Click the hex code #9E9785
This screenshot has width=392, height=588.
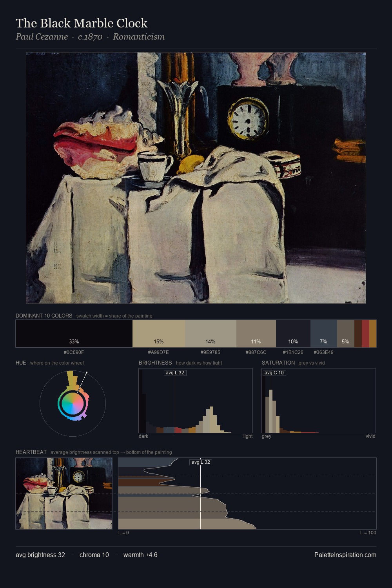pos(210,352)
